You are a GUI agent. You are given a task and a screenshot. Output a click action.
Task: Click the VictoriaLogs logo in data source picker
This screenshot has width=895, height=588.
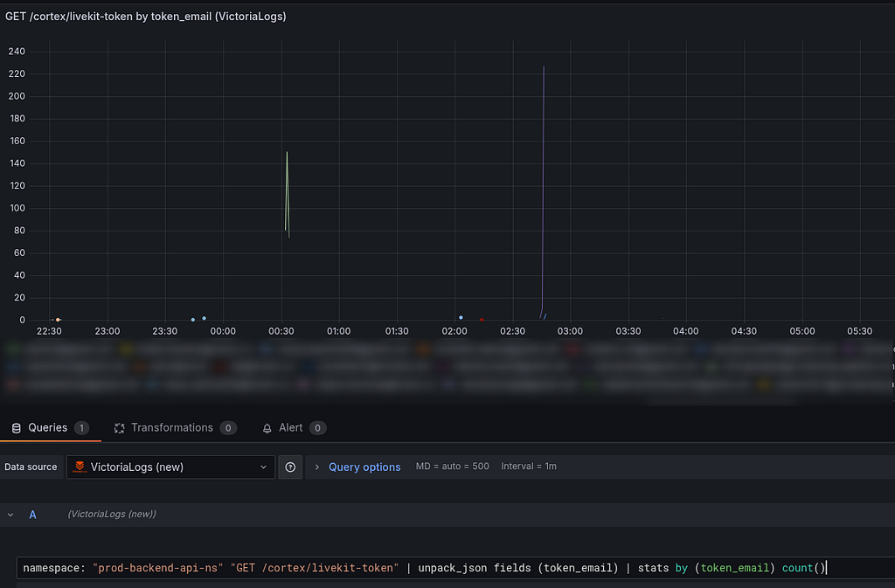click(80, 467)
